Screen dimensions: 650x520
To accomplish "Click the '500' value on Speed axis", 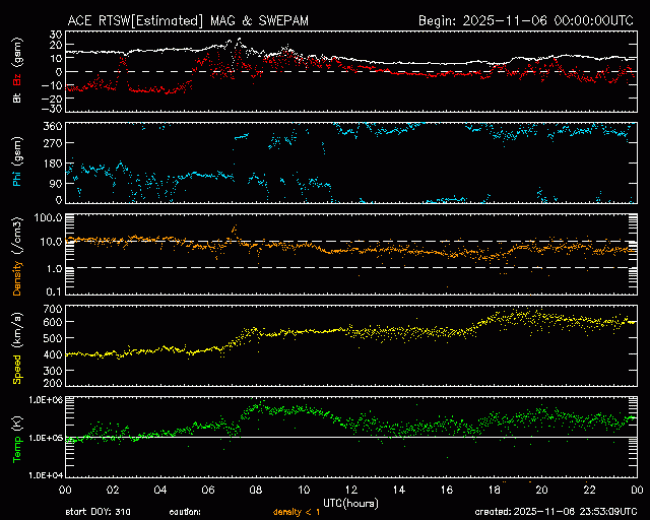I will [53, 338].
